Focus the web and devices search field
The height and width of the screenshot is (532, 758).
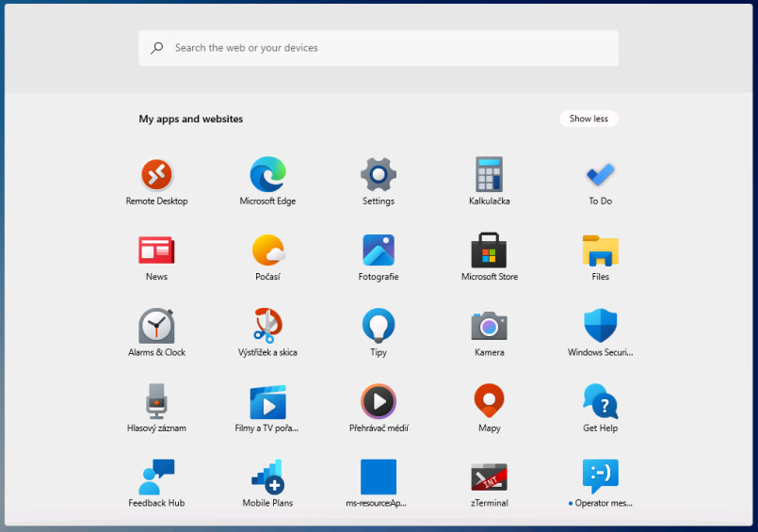[x=379, y=48]
